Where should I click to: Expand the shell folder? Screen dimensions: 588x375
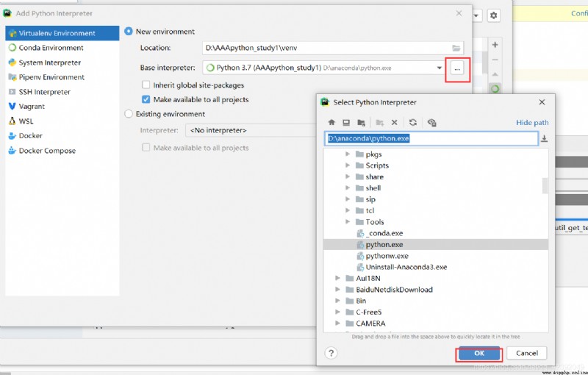(x=348, y=188)
